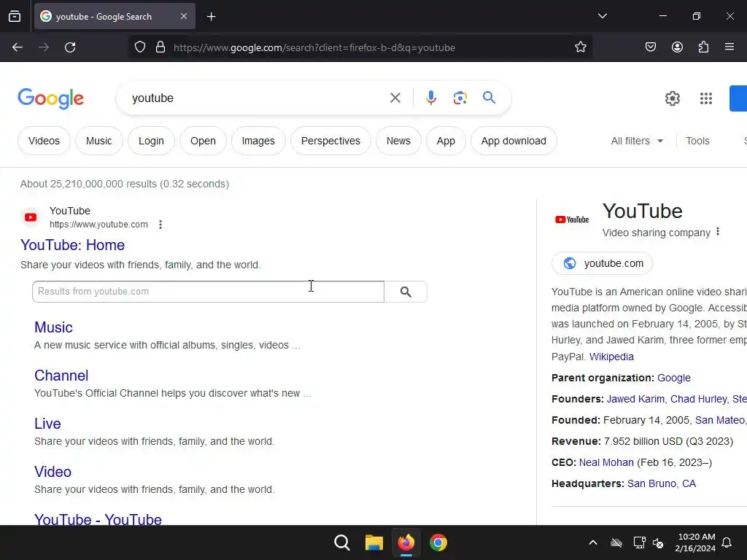
Task: Open Firefox application hamburger menu
Action: pyautogui.click(x=729, y=47)
